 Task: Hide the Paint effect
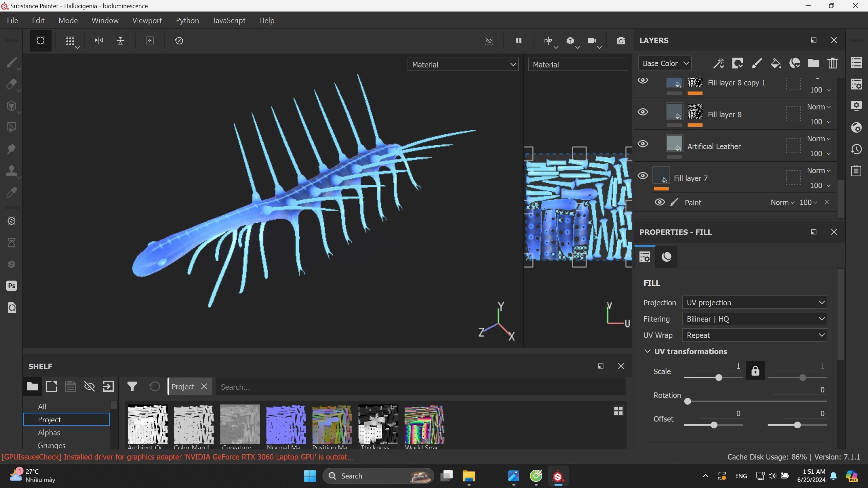pyautogui.click(x=659, y=203)
